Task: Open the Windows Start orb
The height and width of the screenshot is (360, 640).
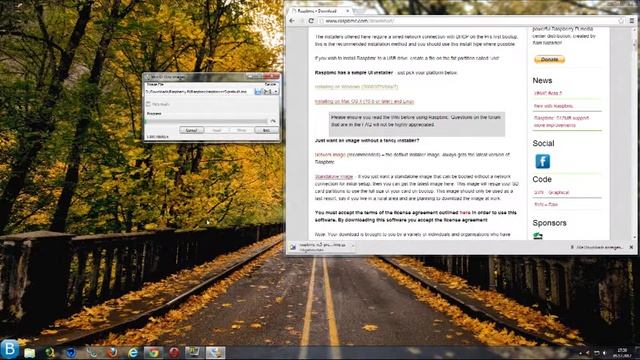Action: tap(9, 349)
